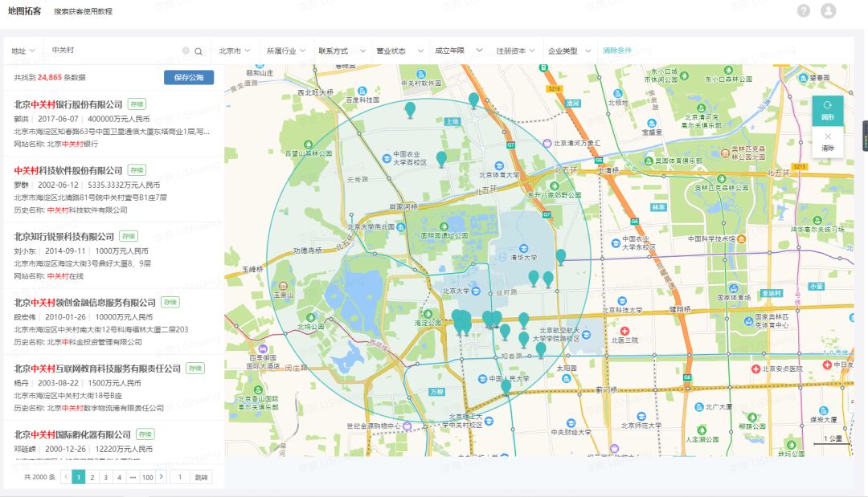The image size is (868, 497).
Task: Click the 百望山森林公园 park icon
Action: coord(309,144)
